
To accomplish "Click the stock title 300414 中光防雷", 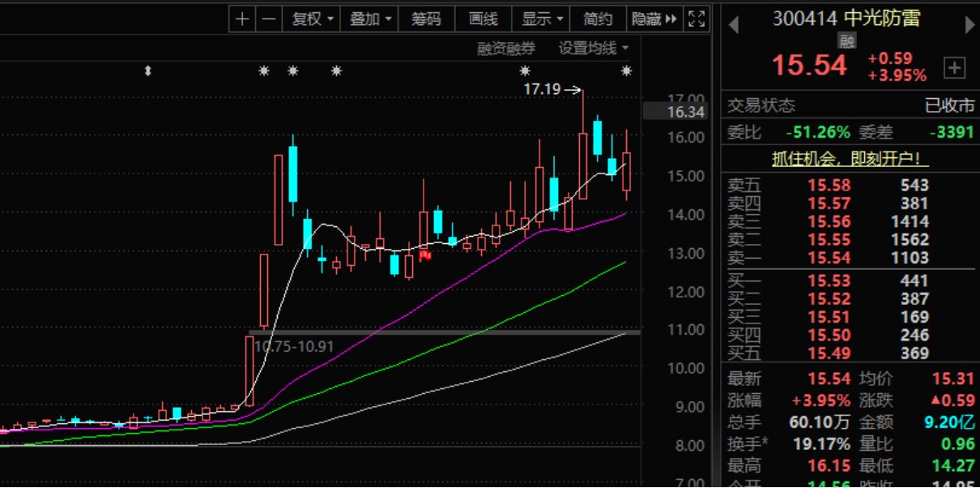I will (x=846, y=18).
